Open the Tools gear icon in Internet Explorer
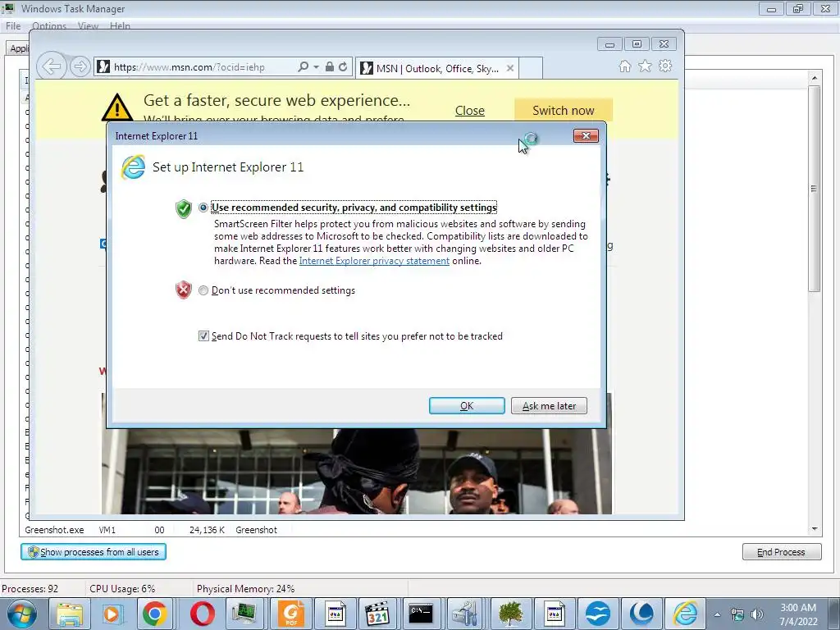840x630 pixels. click(665, 66)
